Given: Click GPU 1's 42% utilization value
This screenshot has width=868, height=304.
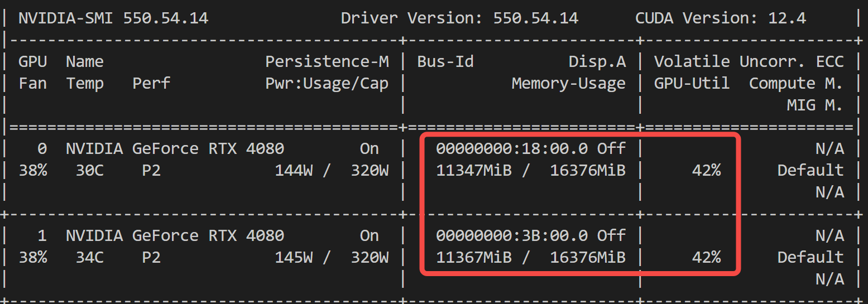Looking at the screenshot, I should pos(706,257).
